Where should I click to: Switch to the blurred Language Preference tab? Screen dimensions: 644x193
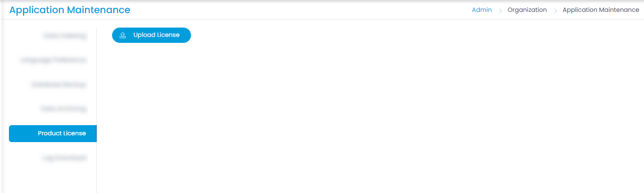point(53,60)
